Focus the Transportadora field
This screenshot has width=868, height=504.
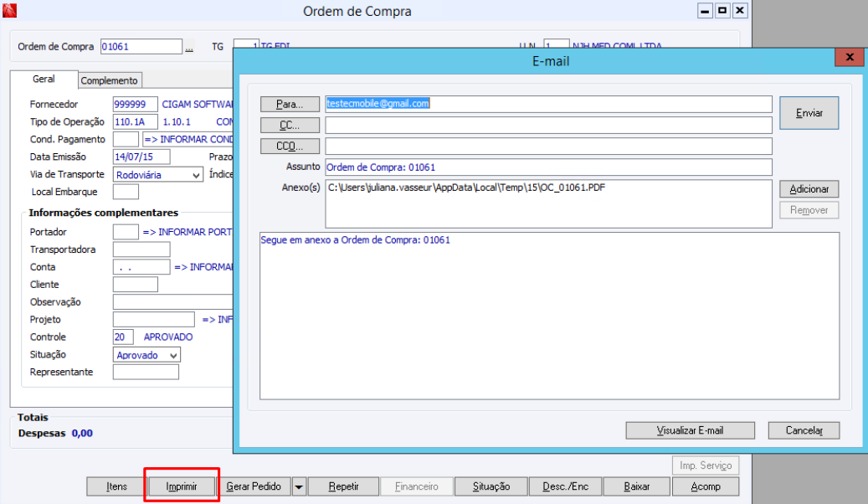(x=141, y=249)
